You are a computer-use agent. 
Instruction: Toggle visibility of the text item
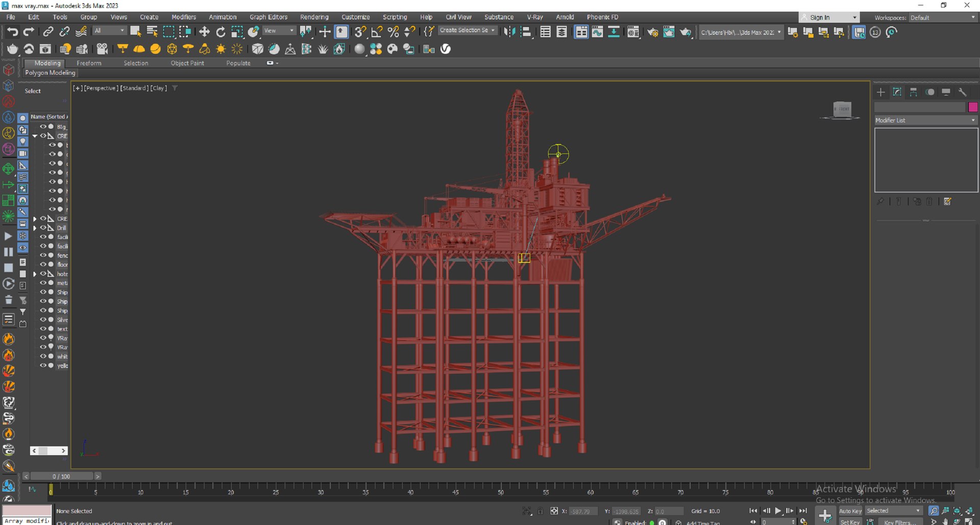point(43,329)
